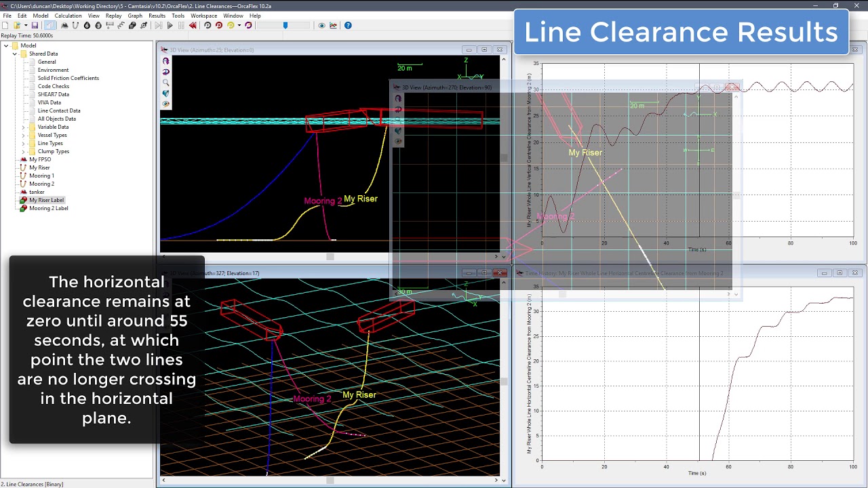Create a new model with New icon

pos(5,25)
